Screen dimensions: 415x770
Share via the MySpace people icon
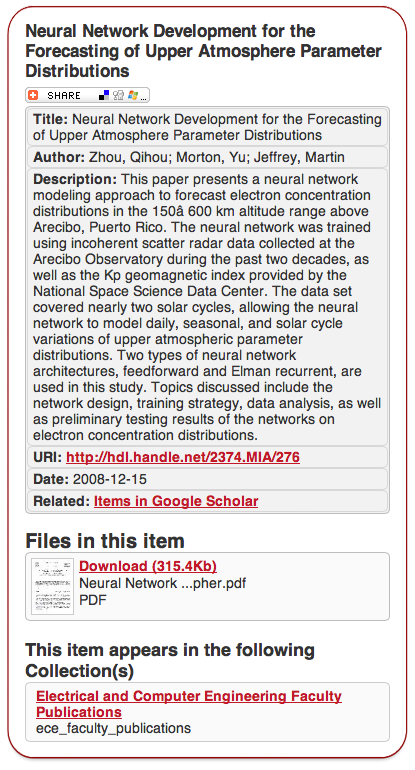coord(118,95)
